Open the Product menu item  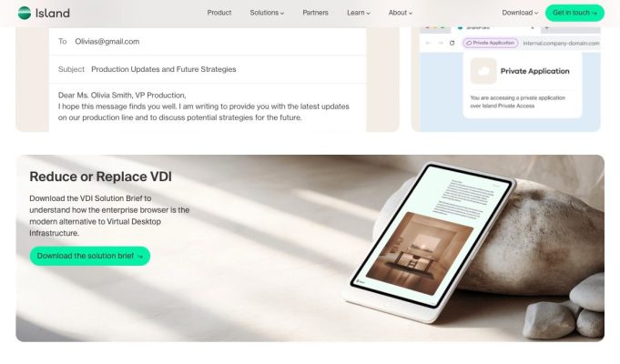(x=219, y=13)
